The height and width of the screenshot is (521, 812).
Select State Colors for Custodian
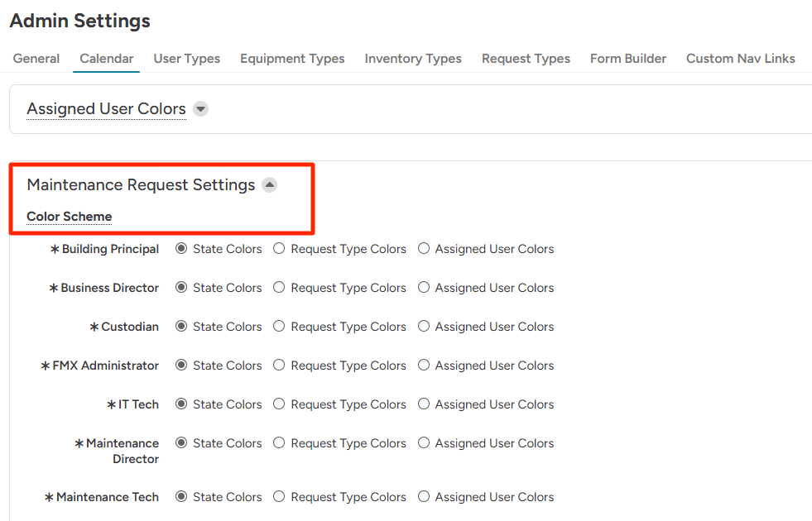click(181, 327)
